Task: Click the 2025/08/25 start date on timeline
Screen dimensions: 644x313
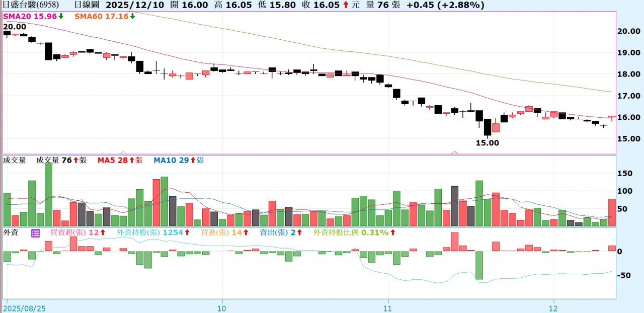Action: tap(24, 307)
